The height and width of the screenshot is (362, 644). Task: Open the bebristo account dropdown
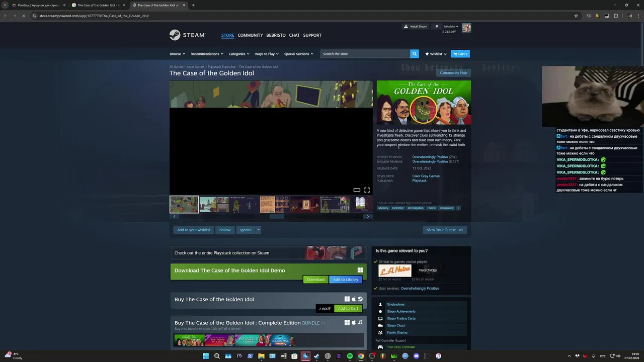click(451, 26)
